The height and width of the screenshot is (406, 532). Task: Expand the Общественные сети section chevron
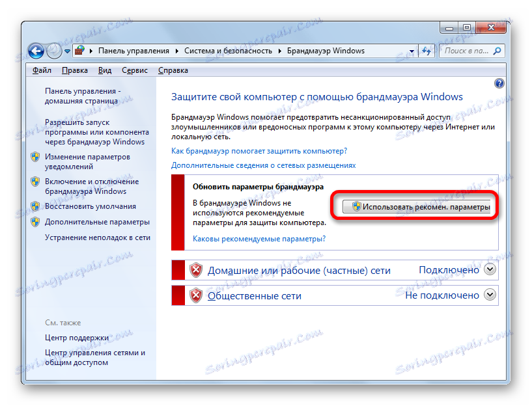pos(490,295)
